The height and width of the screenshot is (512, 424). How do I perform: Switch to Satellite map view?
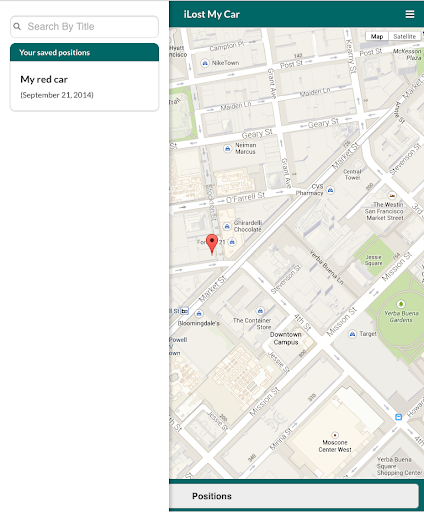tap(404, 36)
